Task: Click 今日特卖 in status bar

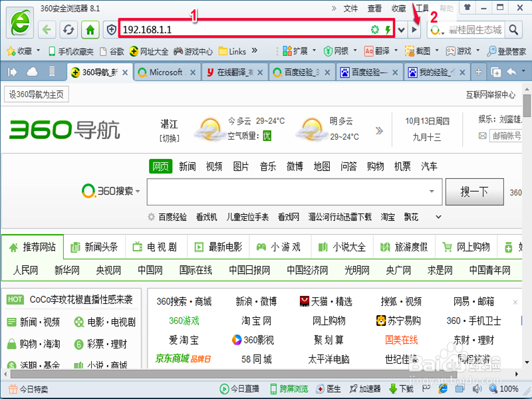Action: 28,389
